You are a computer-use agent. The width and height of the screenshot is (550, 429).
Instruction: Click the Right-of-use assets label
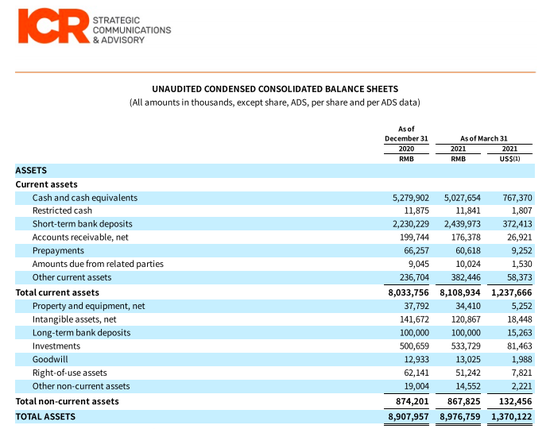[69, 373]
